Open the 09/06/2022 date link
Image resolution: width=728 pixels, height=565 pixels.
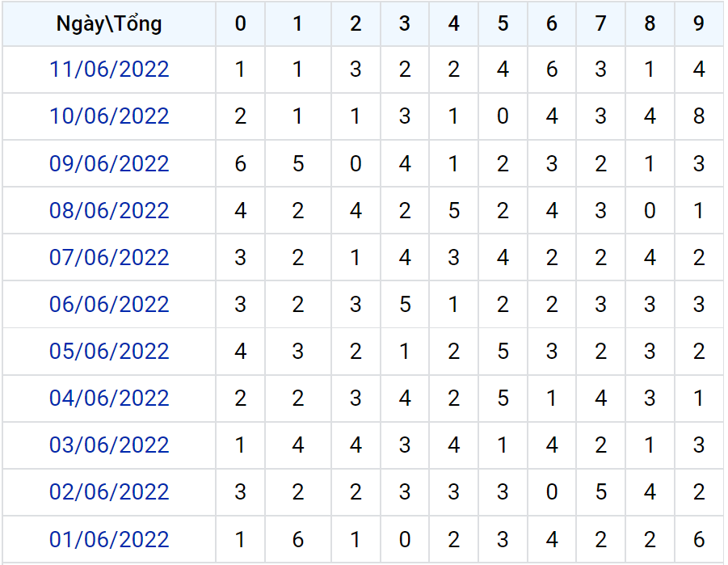click(109, 163)
